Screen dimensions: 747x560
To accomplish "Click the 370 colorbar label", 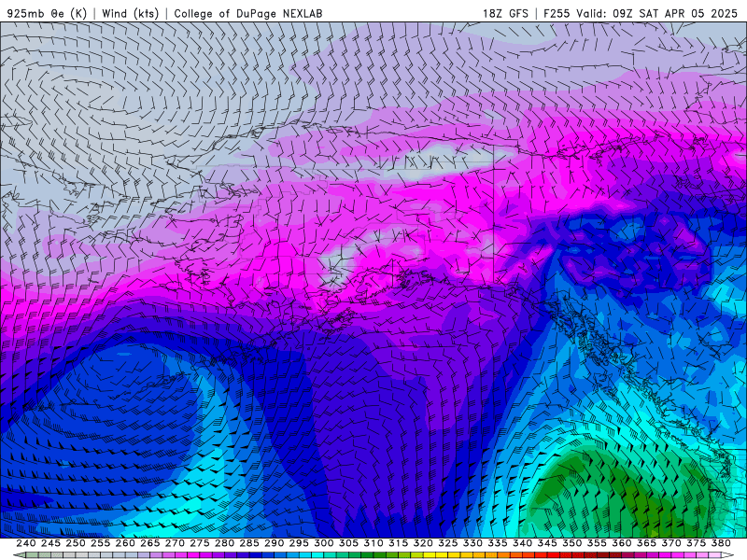I will point(671,543).
